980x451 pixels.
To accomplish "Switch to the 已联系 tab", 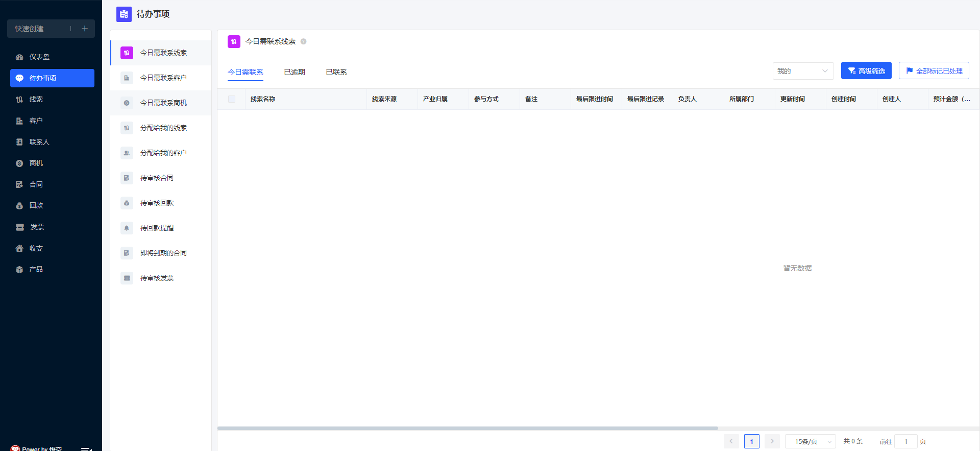I will pos(336,72).
